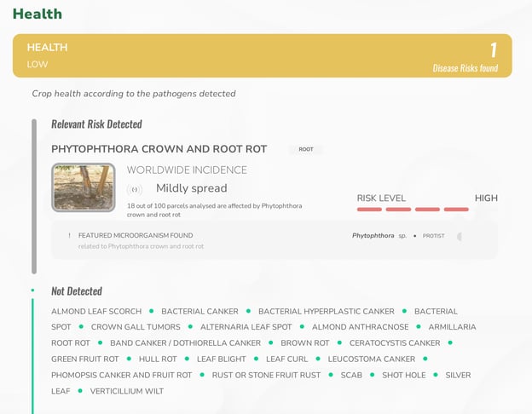The width and height of the screenshot is (532, 414).
Task: Click the Phytophthora root rot thumbnail image
Action: pos(84,187)
